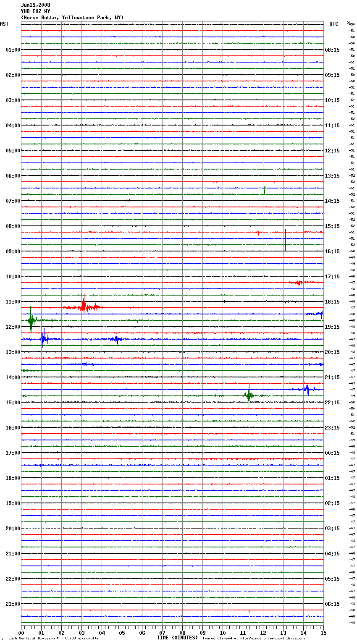Select the 13:15 UTC time label
357x644 pixels.
click(332, 176)
